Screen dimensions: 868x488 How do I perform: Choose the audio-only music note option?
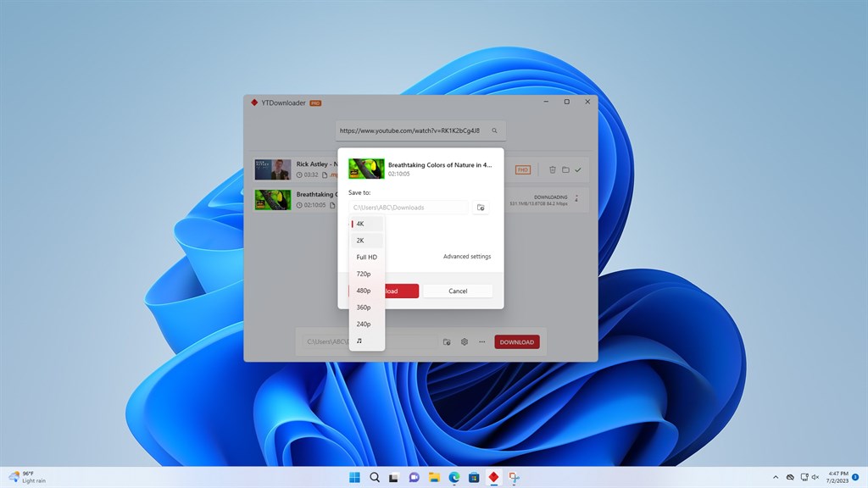coord(366,341)
